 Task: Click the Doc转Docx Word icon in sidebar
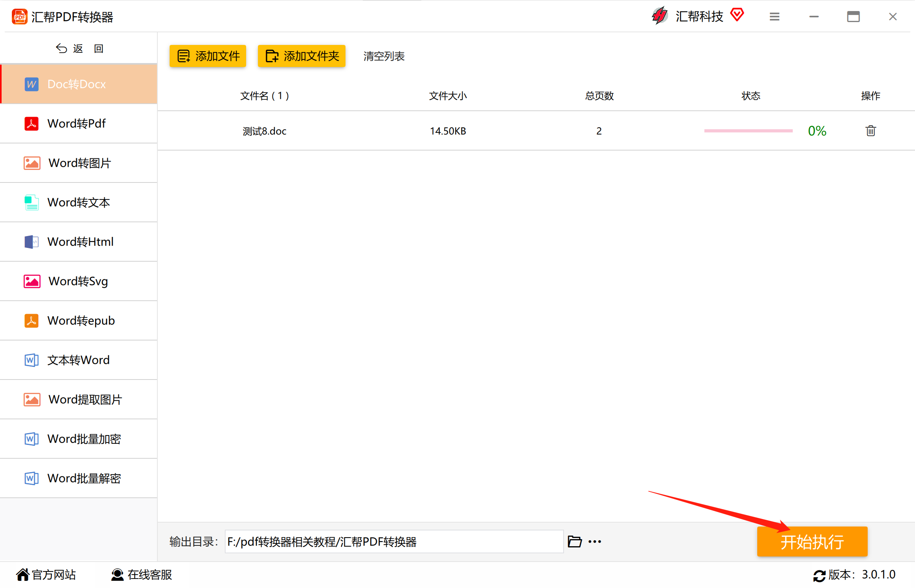click(32, 84)
